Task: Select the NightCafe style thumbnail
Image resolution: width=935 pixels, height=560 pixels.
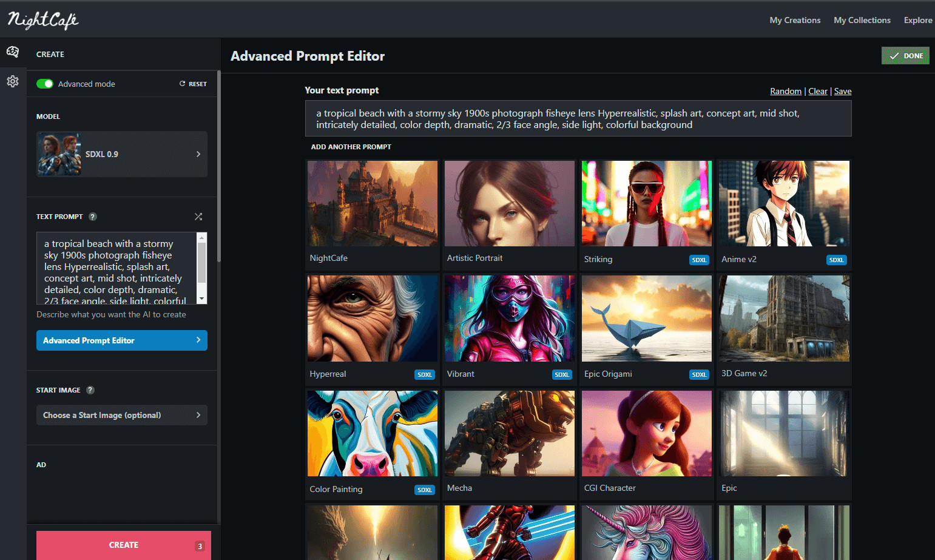Action: (x=373, y=203)
